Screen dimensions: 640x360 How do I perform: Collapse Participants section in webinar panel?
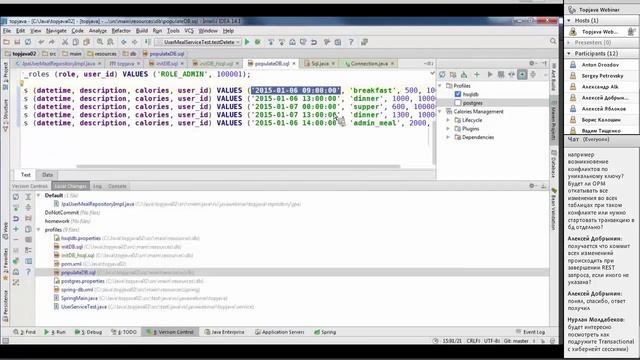[569, 53]
